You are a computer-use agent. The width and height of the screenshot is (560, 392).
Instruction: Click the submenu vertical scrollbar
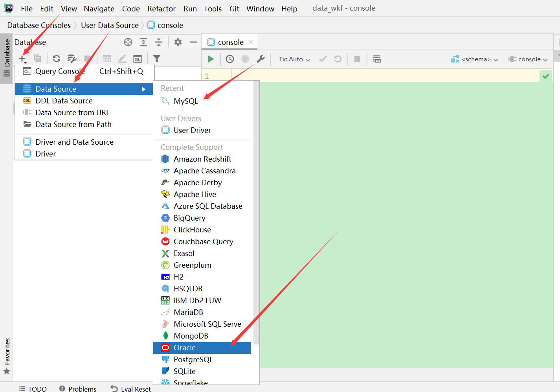(256, 212)
